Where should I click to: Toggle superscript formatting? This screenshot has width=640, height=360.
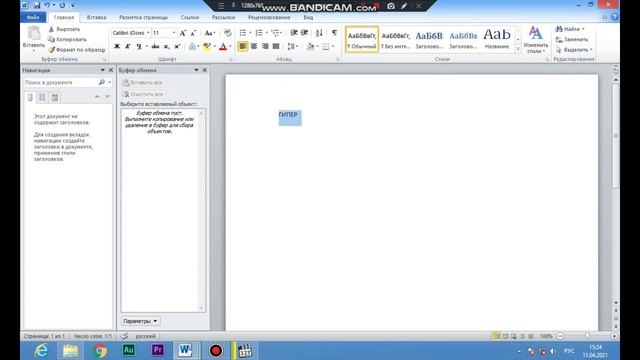[x=177, y=47]
